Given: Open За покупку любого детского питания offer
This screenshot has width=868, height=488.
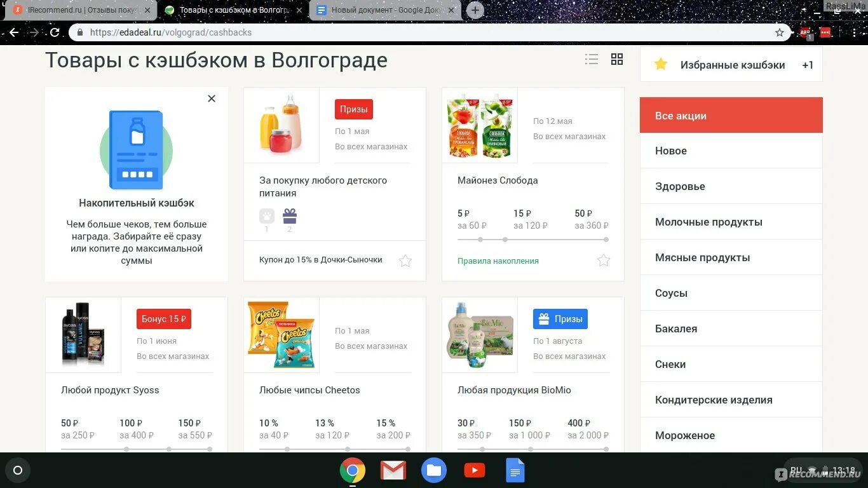Looking at the screenshot, I should (323, 187).
